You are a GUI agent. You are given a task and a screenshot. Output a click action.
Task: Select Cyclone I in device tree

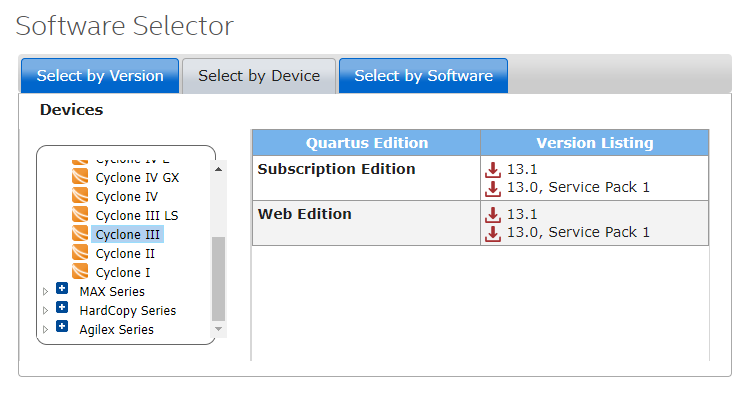[123, 273]
